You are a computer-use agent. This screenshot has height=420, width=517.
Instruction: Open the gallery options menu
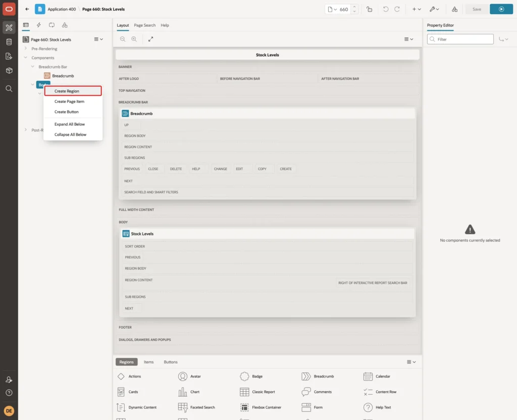coord(411,362)
